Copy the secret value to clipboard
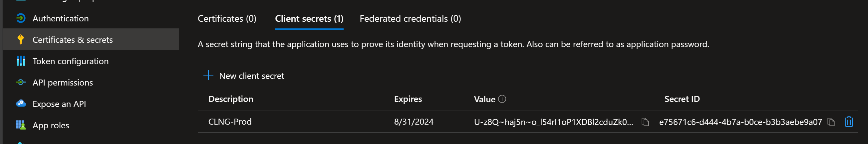 645,122
